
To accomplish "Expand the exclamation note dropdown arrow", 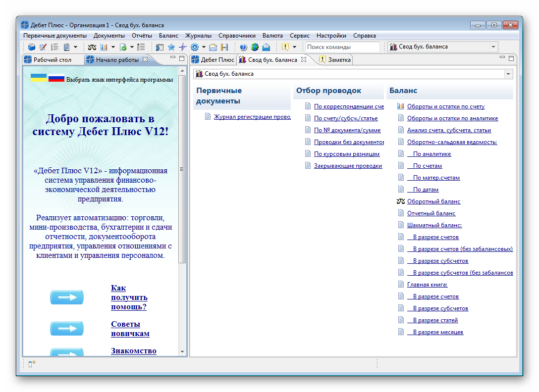I will pyautogui.click(x=294, y=47).
